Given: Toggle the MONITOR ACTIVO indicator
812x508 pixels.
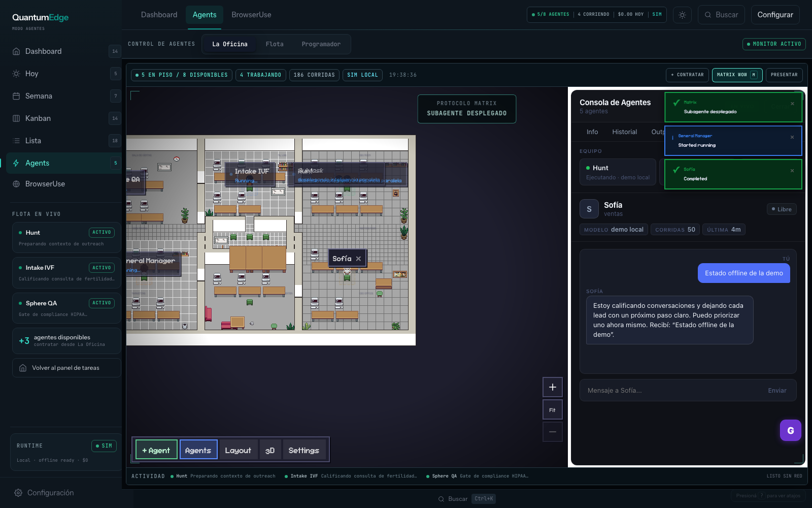Looking at the screenshot, I should coord(774,44).
